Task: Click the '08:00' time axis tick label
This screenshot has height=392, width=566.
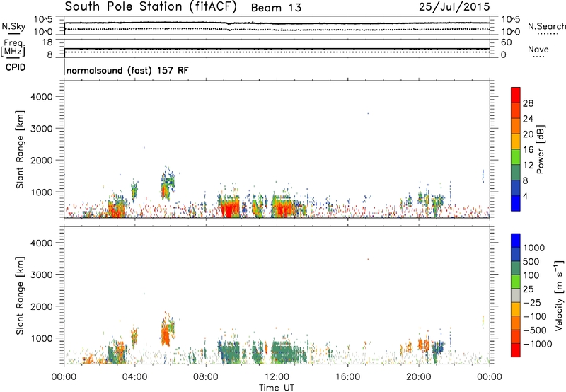Action: click(x=206, y=377)
